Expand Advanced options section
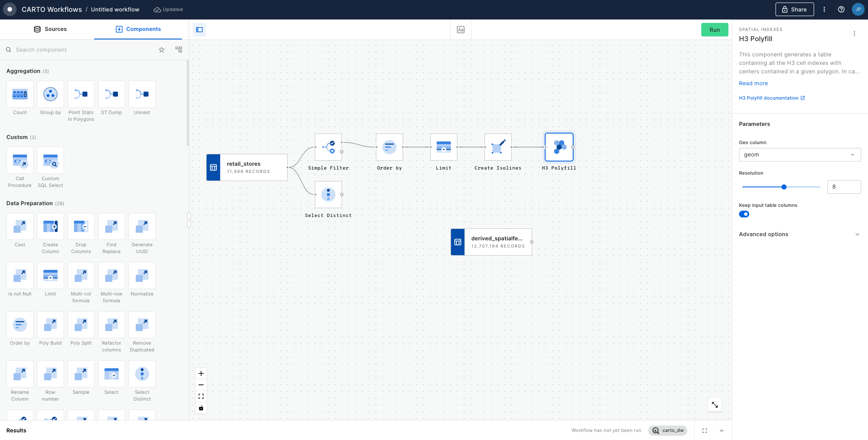 799,234
